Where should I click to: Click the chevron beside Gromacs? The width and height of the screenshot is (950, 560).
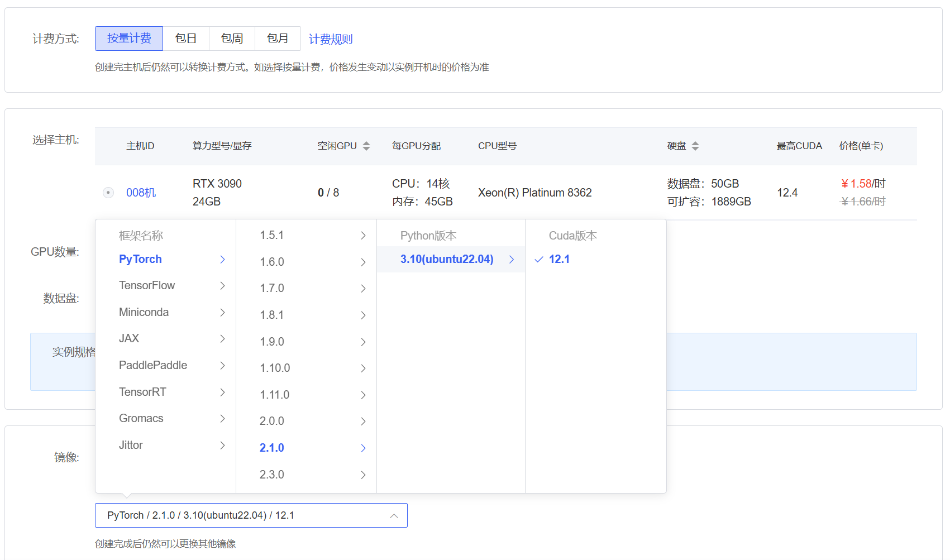tap(222, 418)
